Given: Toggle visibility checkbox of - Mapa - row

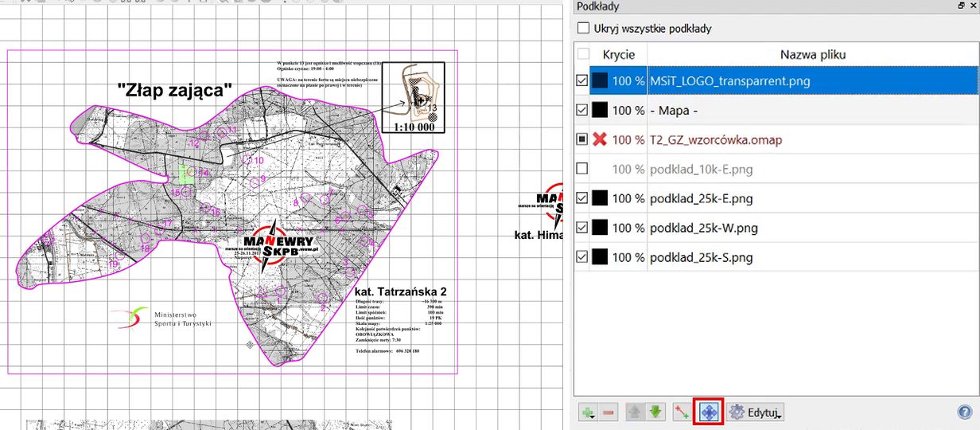Looking at the screenshot, I should coord(582,110).
